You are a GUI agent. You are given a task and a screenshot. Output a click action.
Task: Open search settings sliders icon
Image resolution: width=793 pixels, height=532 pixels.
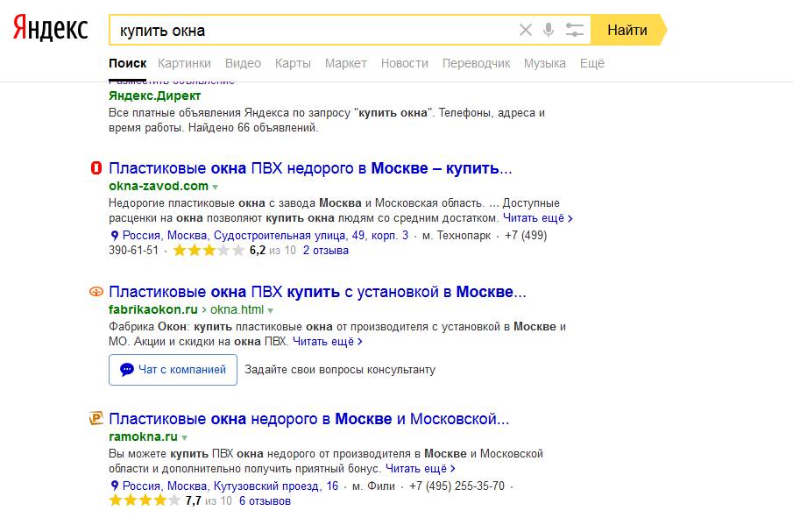575,31
